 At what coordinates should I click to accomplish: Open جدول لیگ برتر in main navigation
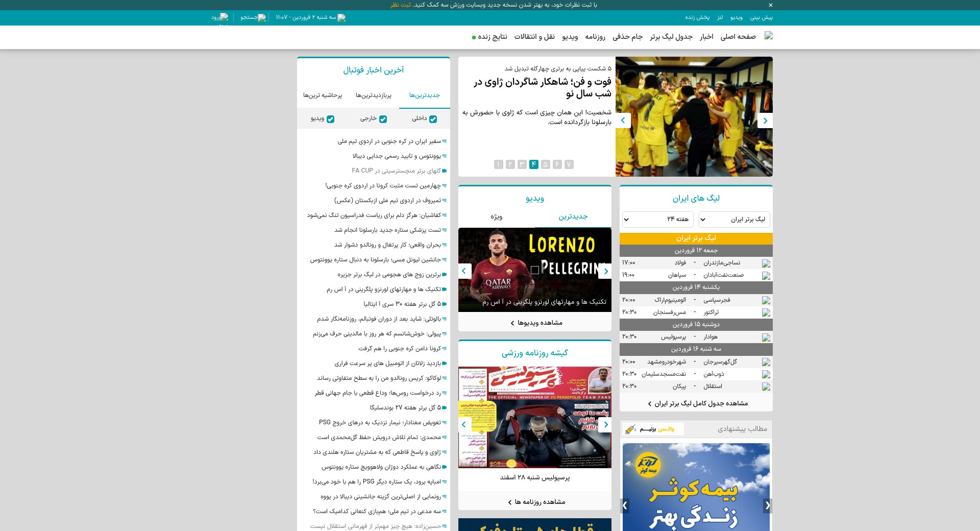coord(671,37)
